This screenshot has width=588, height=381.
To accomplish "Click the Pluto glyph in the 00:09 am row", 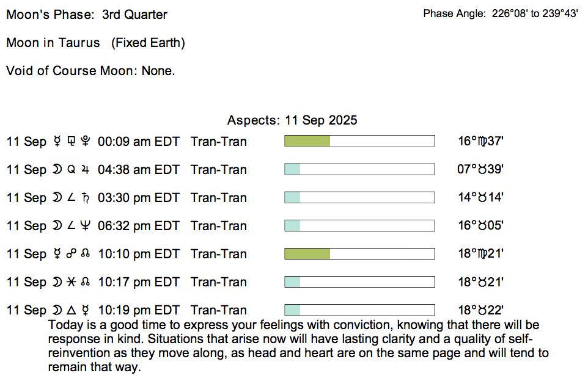I will [86, 142].
